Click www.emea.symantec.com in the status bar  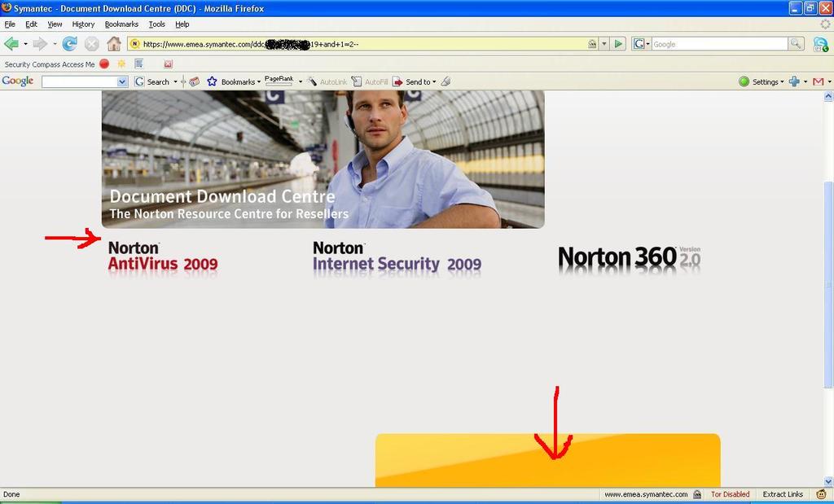pos(646,494)
